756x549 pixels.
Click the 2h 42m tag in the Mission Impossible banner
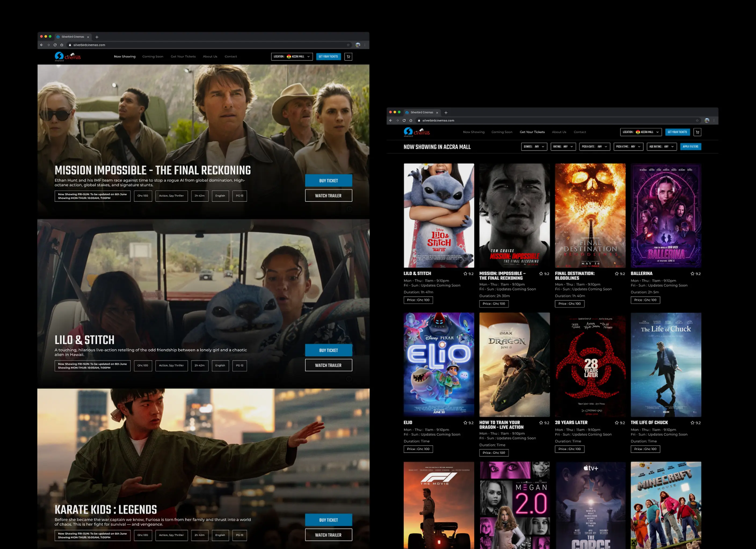(200, 196)
